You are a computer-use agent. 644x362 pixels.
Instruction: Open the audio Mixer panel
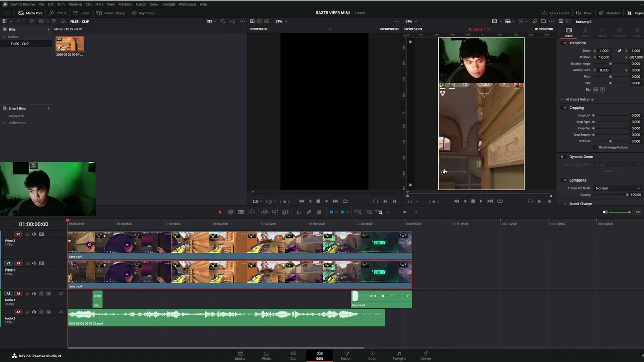point(584,13)
